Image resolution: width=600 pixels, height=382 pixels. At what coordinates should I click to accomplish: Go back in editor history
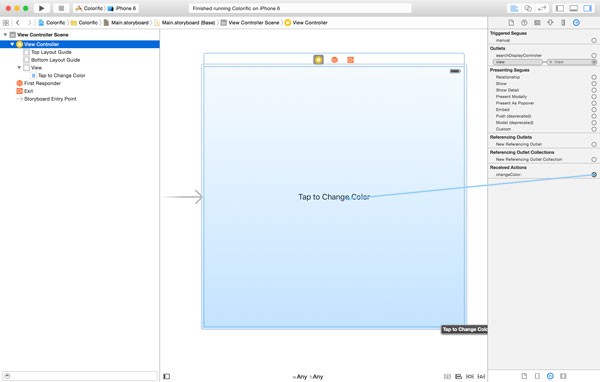[18, 23]
